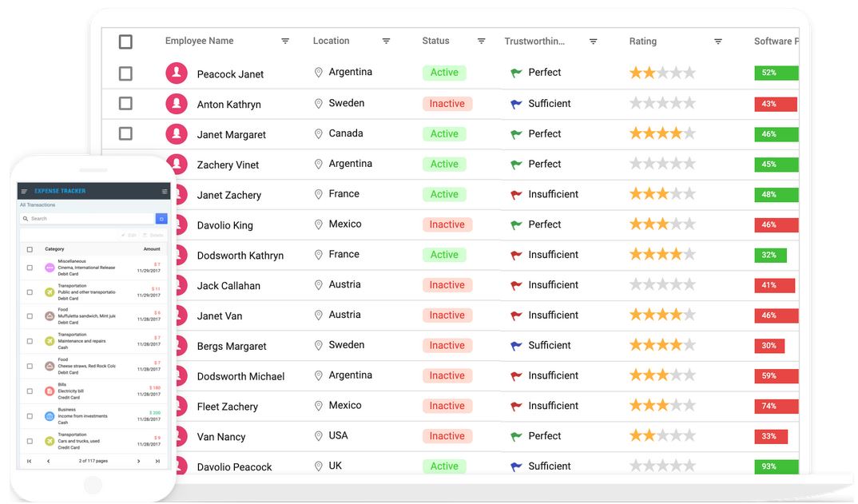Click the Inactive badge for Davolio King
The image size is (858, 504).
[x=447, y=224]
